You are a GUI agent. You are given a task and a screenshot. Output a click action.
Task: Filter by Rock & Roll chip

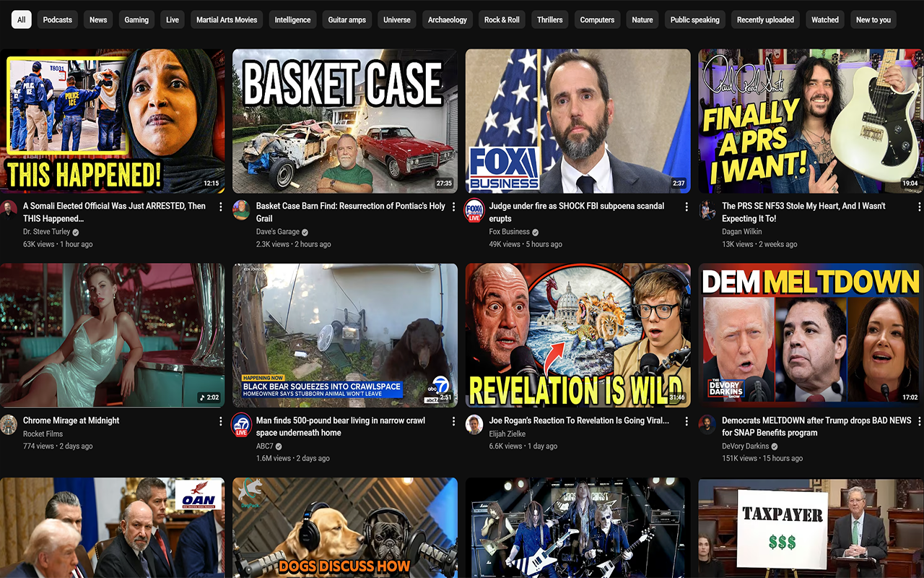tap(502, 20)
